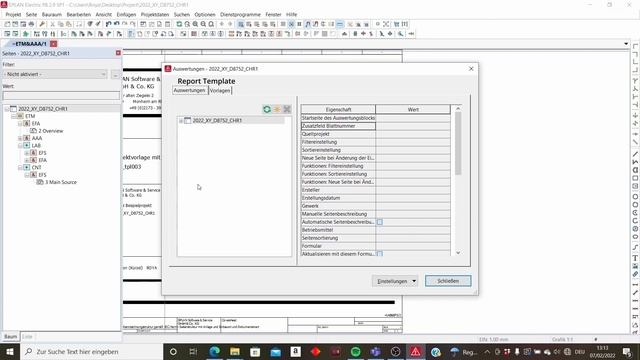Open OBS Studio from the taskbar

396,351
